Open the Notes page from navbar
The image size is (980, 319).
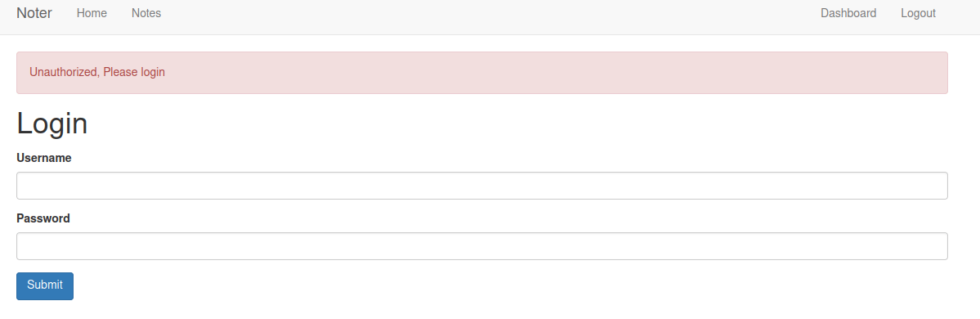point(146,13)
